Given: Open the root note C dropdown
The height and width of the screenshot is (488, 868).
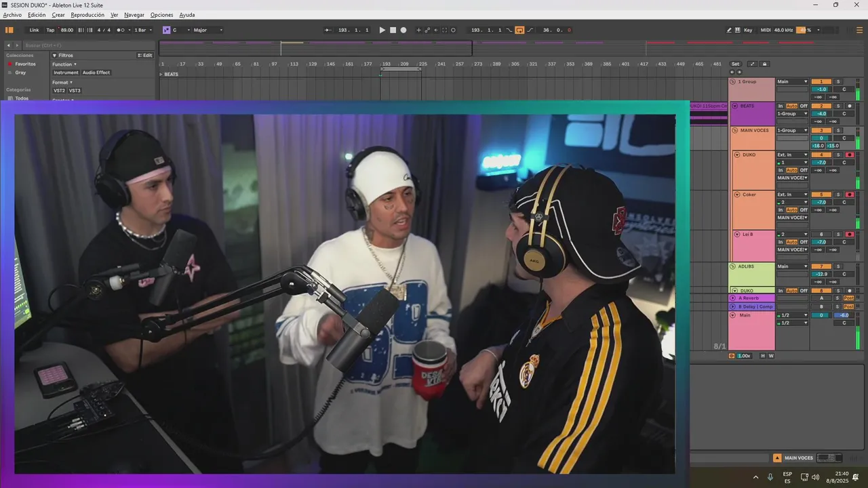Looking at the screenshot, I should click(x=181, y=30).
